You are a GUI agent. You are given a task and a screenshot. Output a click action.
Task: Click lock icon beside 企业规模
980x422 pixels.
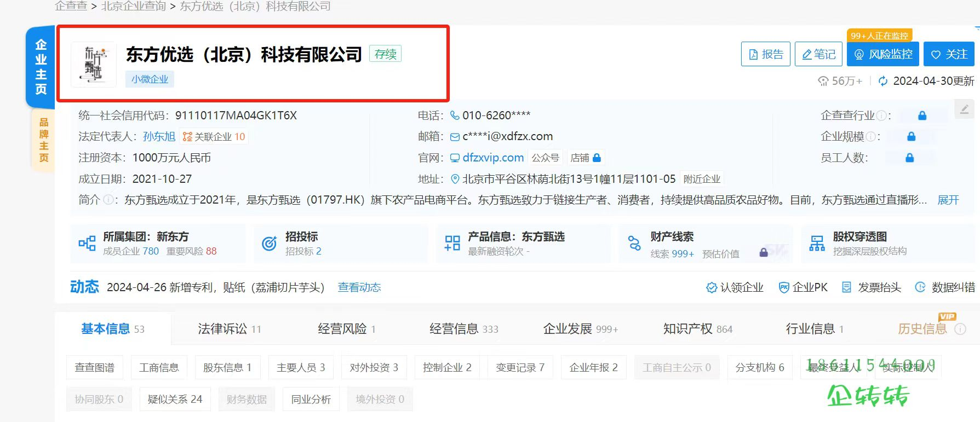911,136
